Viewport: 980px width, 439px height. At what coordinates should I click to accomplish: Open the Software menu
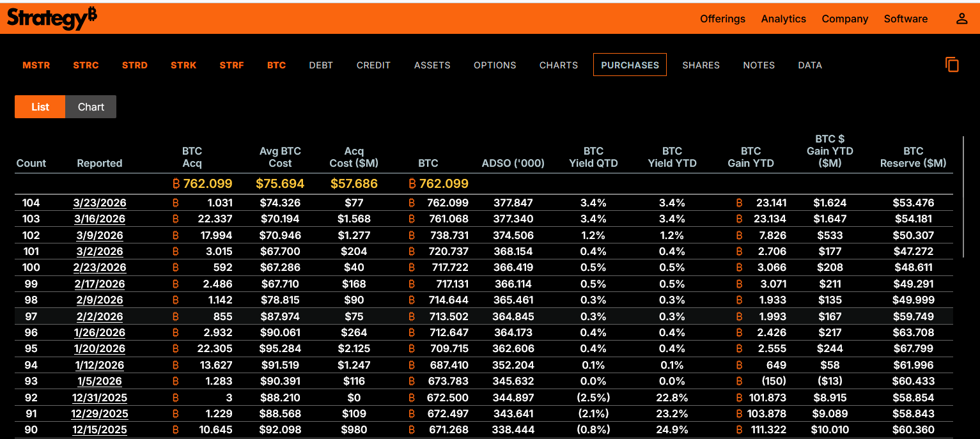[x=905, y=19]
